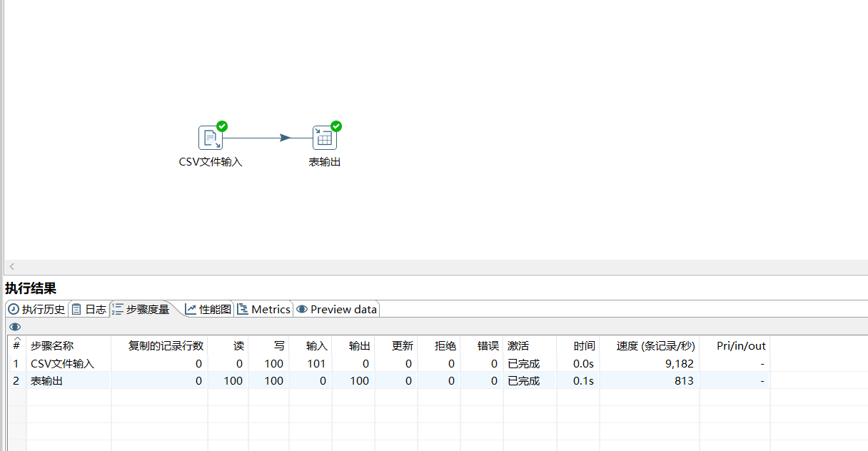Sort by the # column header

(x=16, y=345)
